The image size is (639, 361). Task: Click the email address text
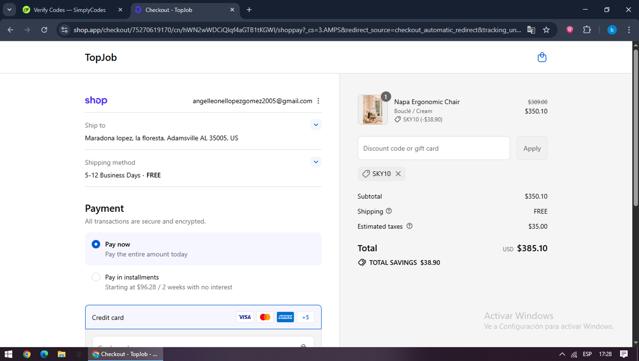pos(252,101)
